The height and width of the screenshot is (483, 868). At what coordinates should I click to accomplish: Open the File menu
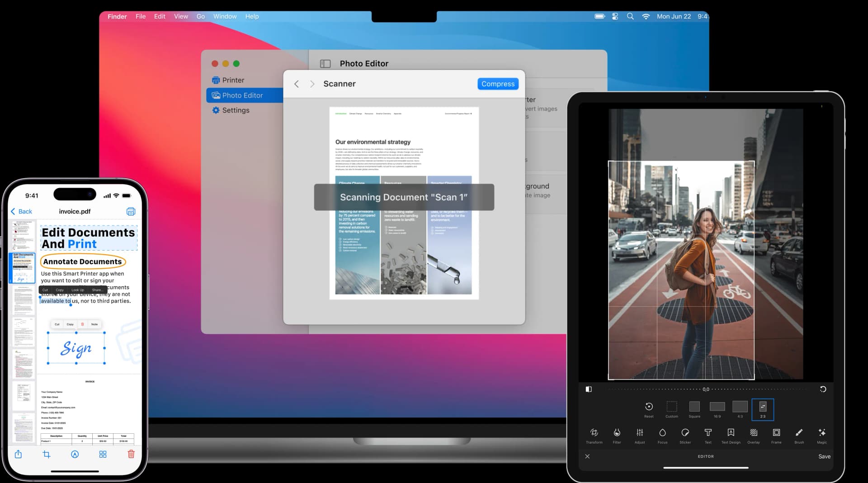[x=141, y=16]
